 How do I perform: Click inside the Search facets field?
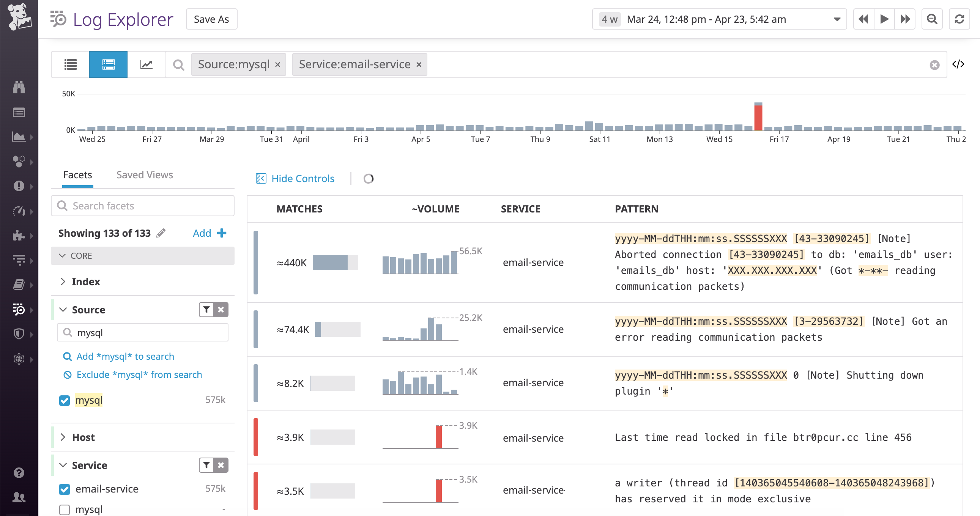[x=143, y=205]
